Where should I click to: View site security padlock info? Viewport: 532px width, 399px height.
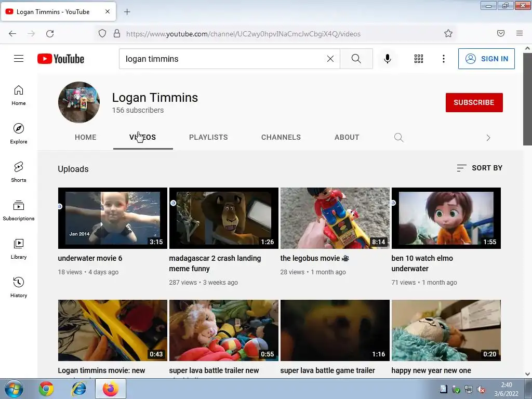[117, 34]
